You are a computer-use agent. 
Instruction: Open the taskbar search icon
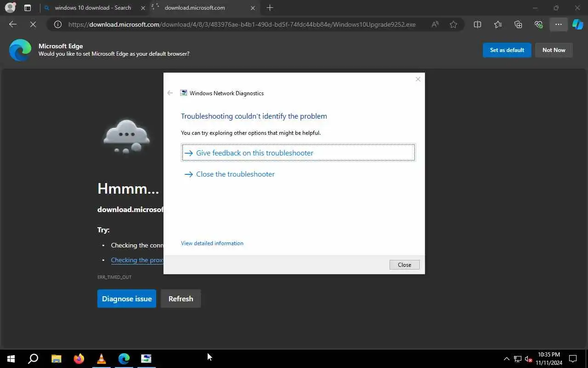(33, 359)
